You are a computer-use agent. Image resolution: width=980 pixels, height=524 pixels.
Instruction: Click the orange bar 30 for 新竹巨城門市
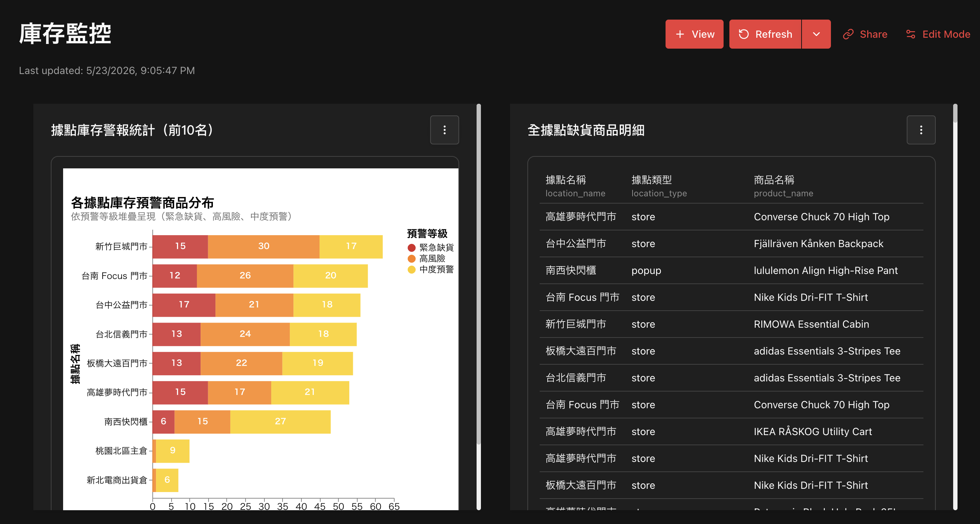click(264, 247)
